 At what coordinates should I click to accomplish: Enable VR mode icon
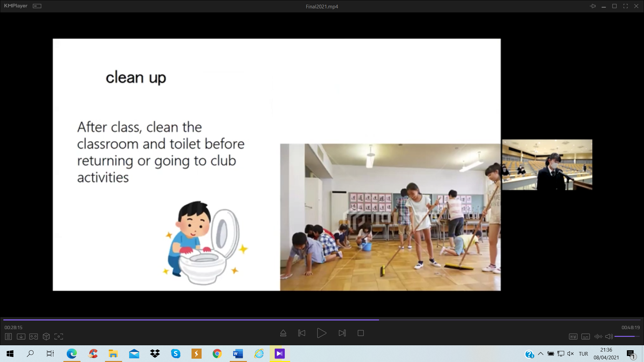(x=34, y=336)
